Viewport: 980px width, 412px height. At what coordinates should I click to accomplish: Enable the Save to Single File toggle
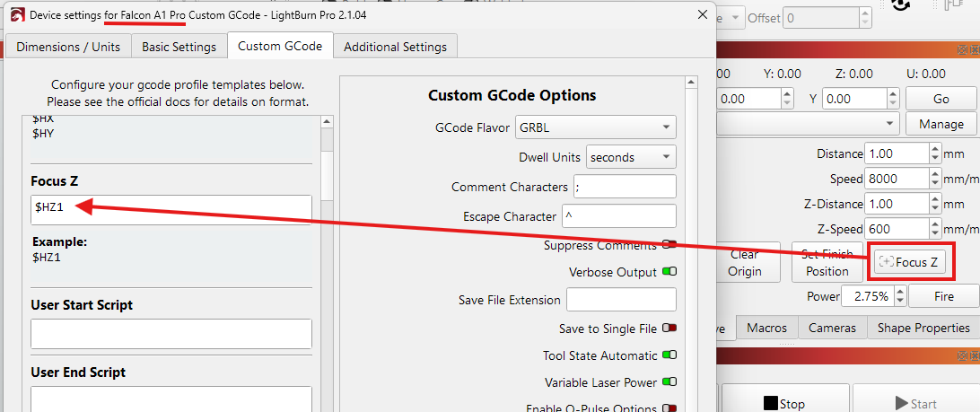pyautogui.click(x=669, y=329)
